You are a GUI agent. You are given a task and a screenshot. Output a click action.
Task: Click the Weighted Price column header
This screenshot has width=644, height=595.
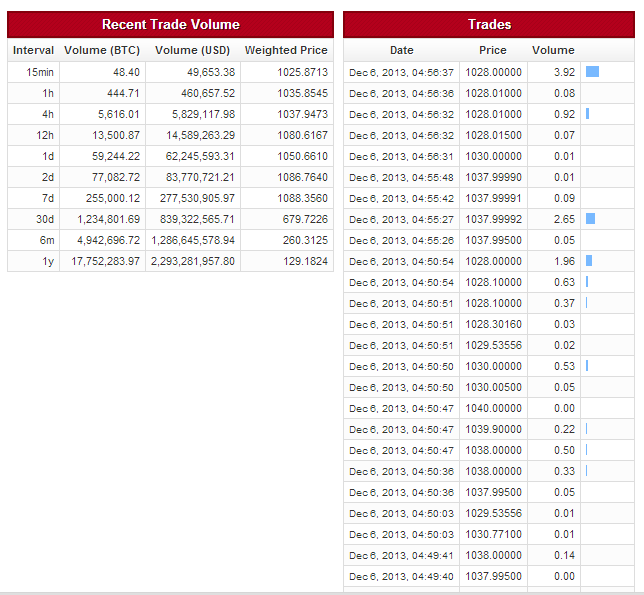(x=286, y=50)
